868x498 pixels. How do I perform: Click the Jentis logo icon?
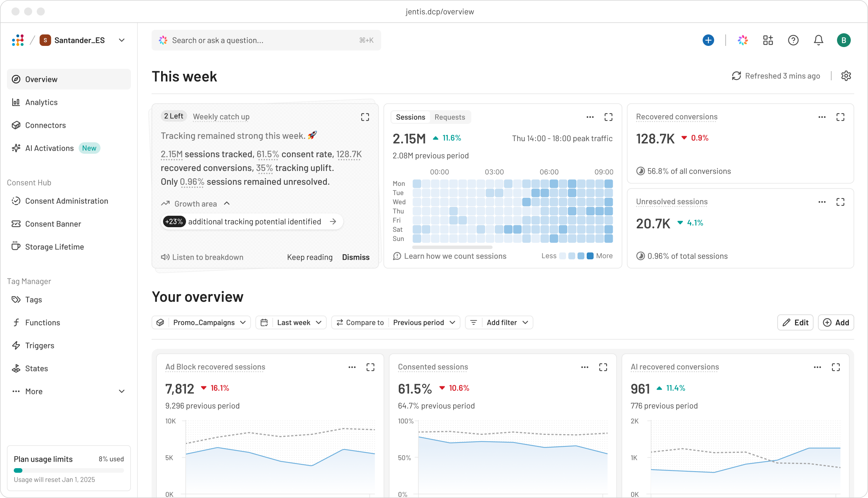point(18,40)
